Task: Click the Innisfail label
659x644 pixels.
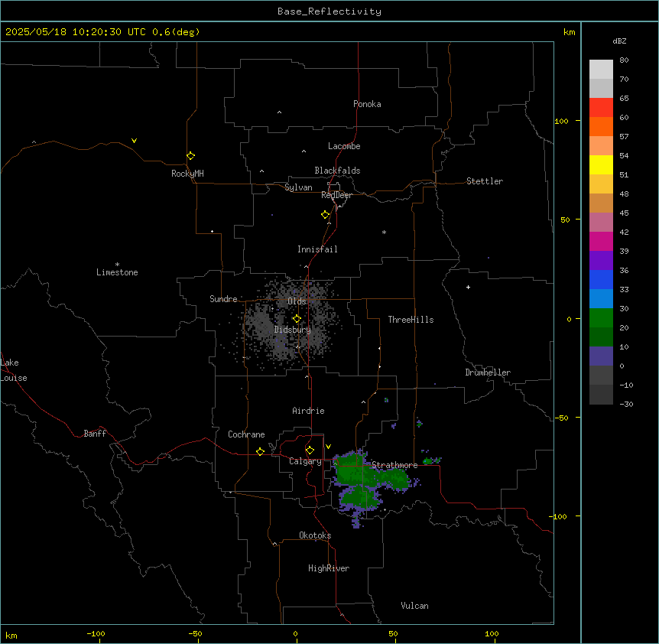Action: click(x=317, y=249)
